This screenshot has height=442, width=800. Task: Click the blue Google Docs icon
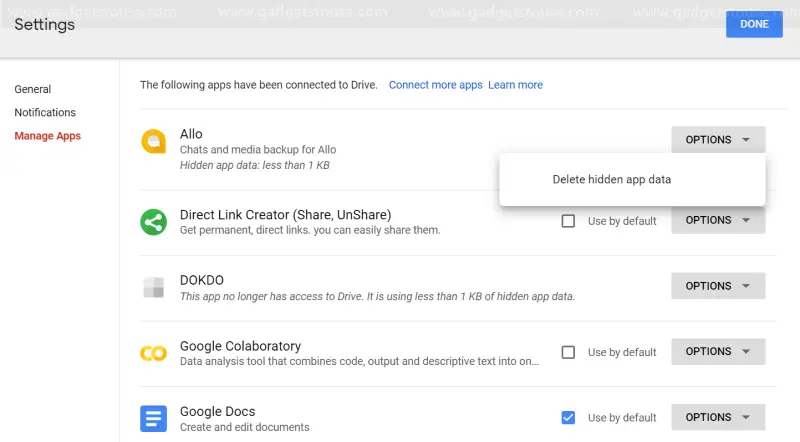154,419
